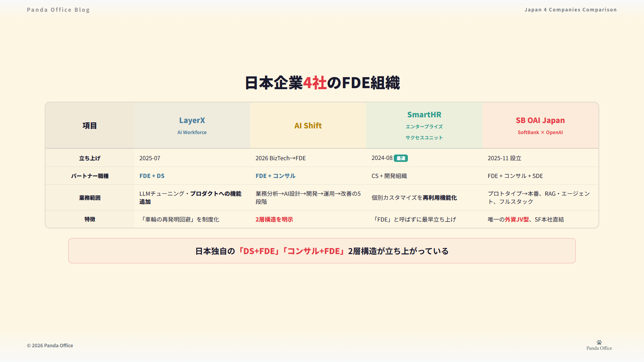Click the 唯一の外資JV型 cell
Image resolution: width=644 pixels, height=362 pixels.
click(540, 219)
